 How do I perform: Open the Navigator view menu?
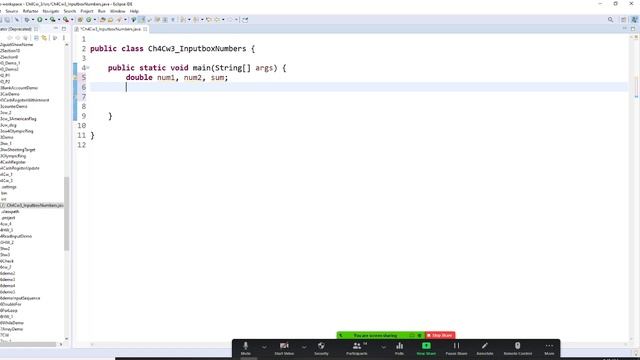(x=64, y=38)
